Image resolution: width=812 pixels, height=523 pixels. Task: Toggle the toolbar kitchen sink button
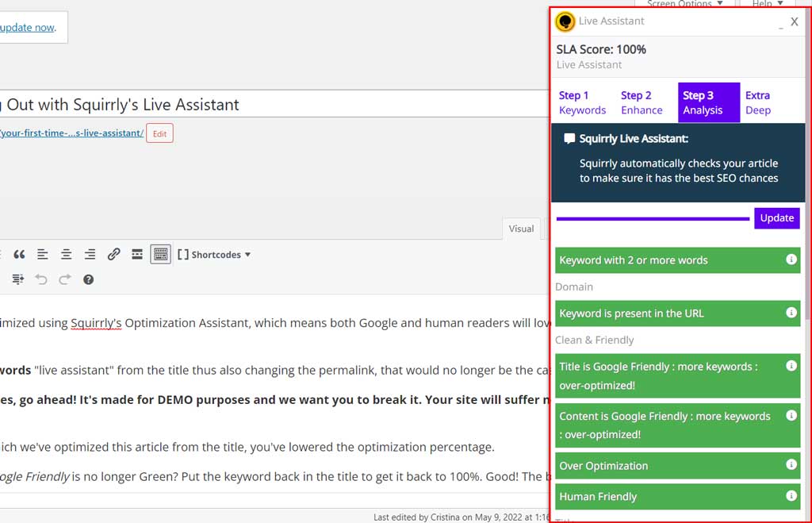[x=160, y=255]
